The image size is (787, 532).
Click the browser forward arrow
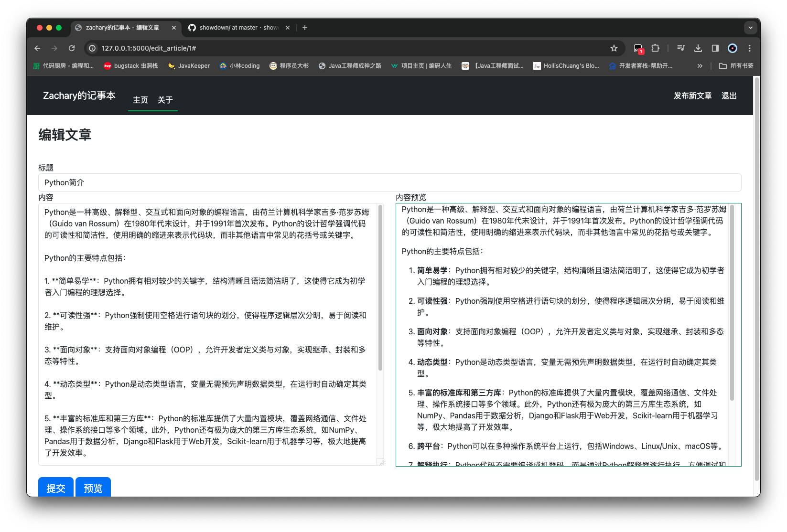click(54, 48)
